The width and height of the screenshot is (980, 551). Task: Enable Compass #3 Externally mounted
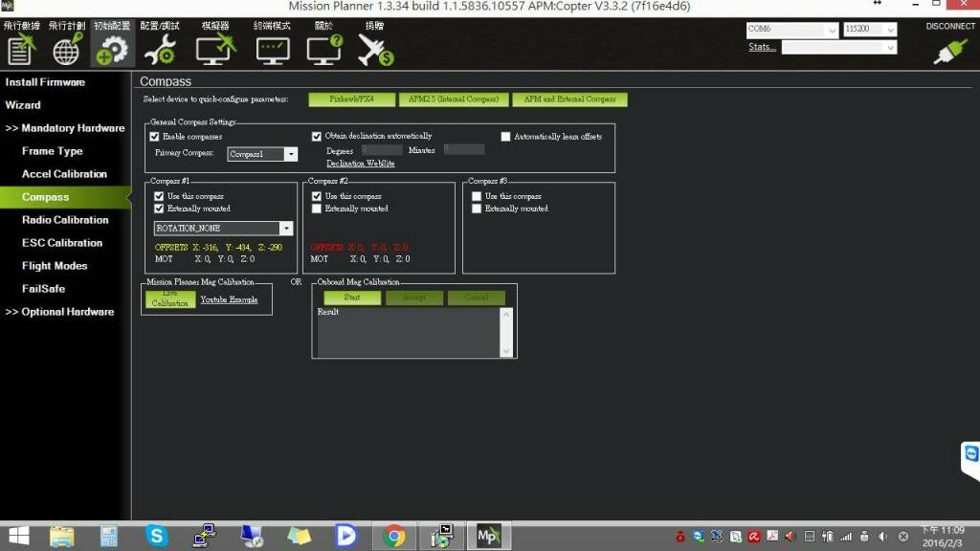[x=477, y=209]
